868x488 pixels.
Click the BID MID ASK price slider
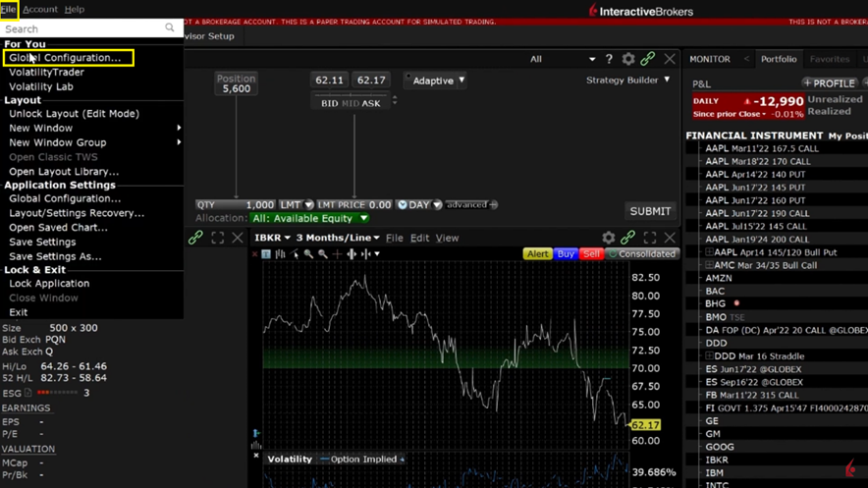(351, 103)
